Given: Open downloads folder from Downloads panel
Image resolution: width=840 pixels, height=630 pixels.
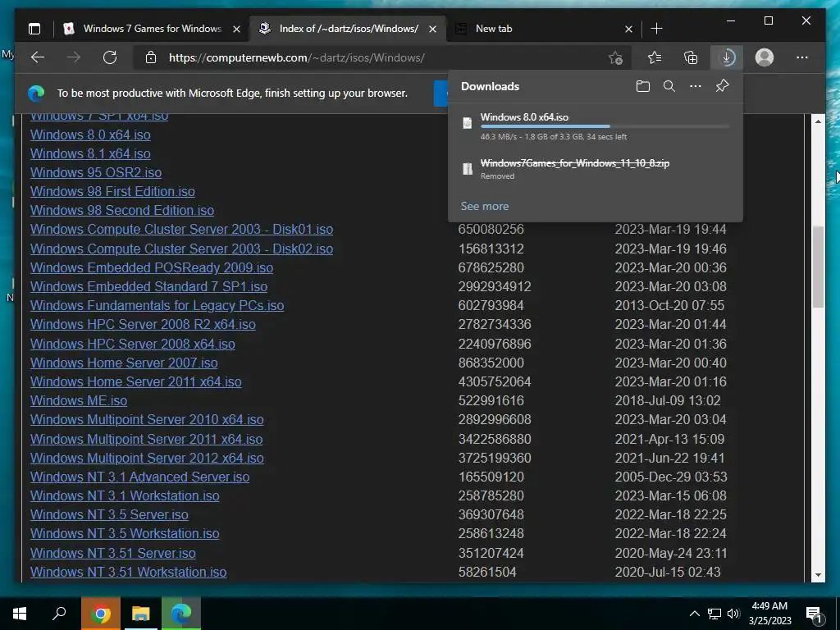Looking at the screenshot, I should [x=643, y=86].
